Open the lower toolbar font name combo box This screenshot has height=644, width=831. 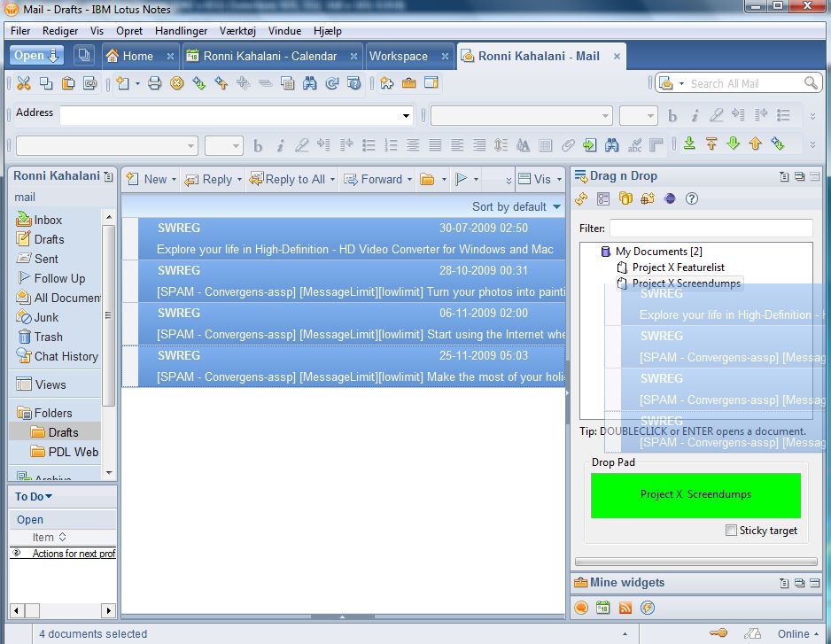point(107,145)
